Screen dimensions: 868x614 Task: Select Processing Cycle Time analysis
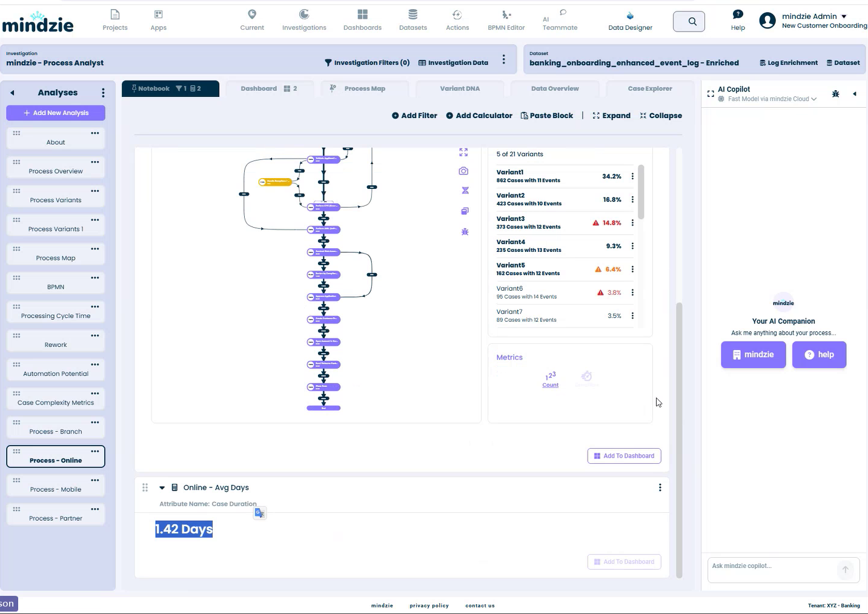56,312
